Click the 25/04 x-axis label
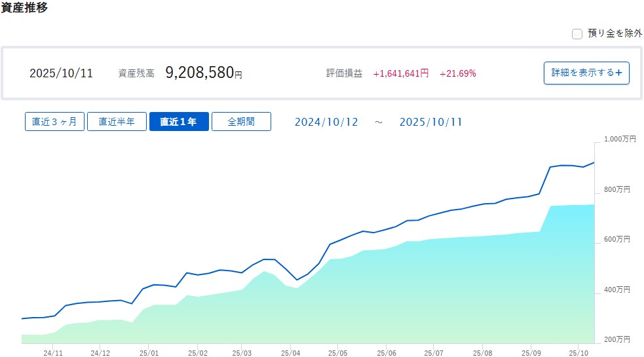The width and height of the screenshot is (644, 357). coord(290,351)
